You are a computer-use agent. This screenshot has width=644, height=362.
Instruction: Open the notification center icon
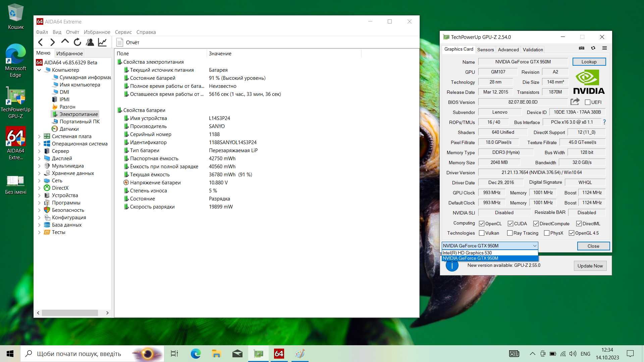(x=630, y=354)
